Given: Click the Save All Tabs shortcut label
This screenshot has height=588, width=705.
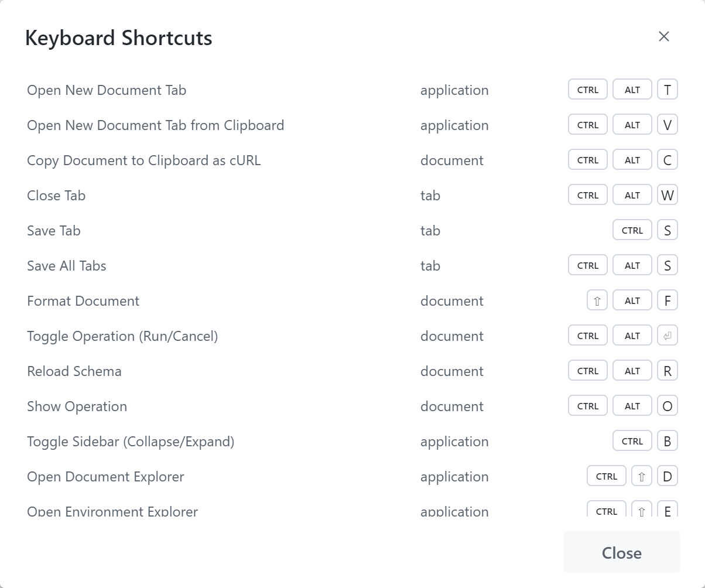Looking at the screenshot, I should click(67, 266).
